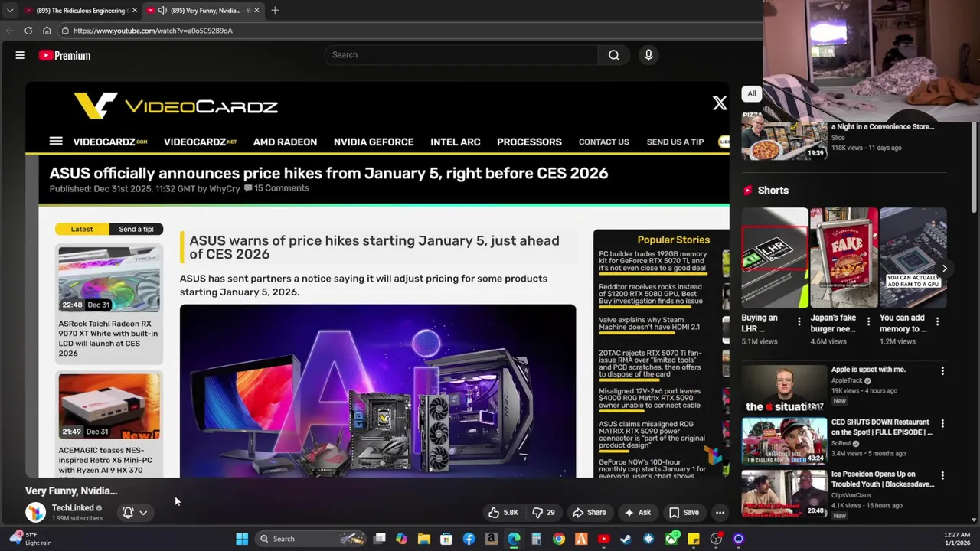The width and height of the screenshot is (980, 551).
Task: Open options for Ice Poseidon video
Action: (x=942, y=476)
